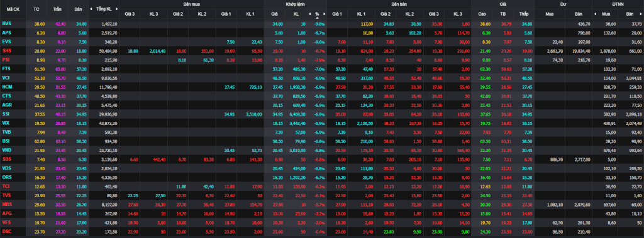Click right arrow beside Tổng KL header
Image resolution: width=644 pixels, height=238 pixels.
[117, 9]
